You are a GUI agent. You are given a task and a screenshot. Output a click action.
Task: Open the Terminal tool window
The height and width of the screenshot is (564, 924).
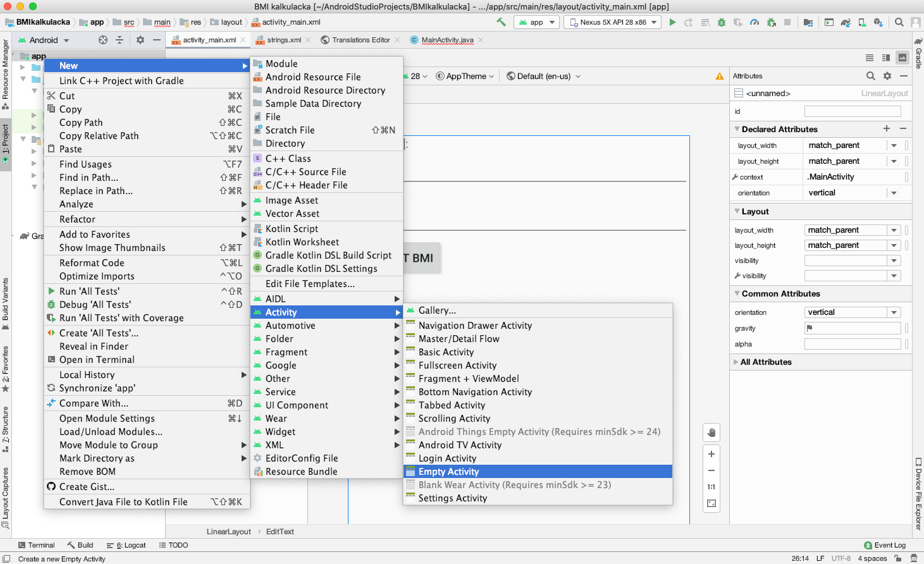(37, 545)
